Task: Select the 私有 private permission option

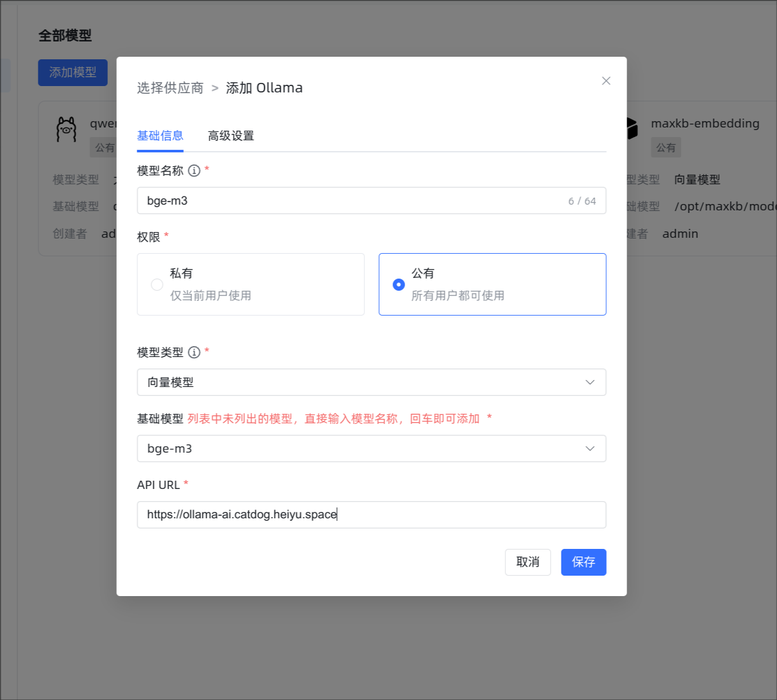Action: 251,284
